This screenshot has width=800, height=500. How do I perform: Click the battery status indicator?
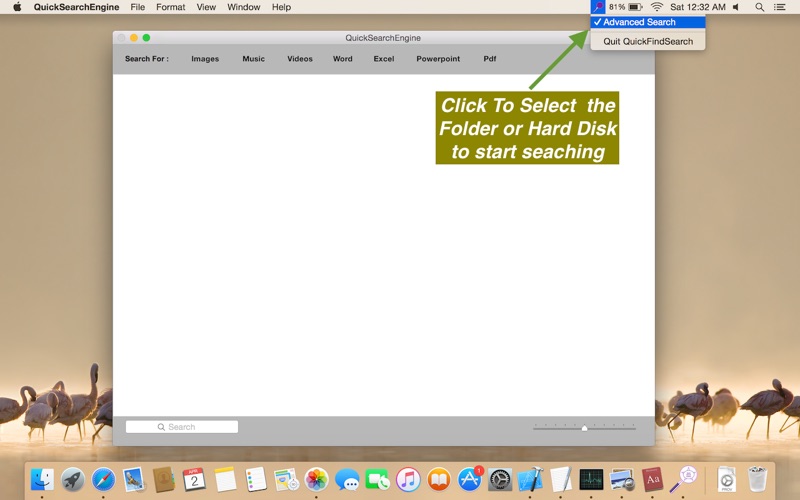click(x=626, y=7)
